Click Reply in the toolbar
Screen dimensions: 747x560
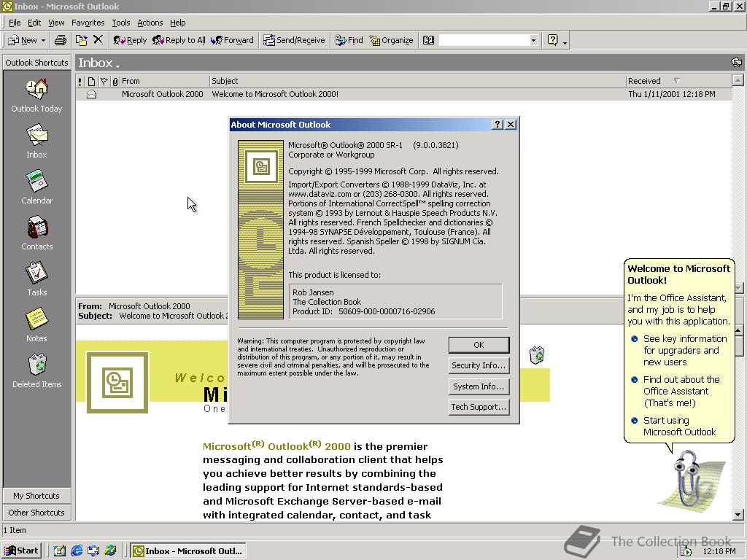click(x=130, y=40)
